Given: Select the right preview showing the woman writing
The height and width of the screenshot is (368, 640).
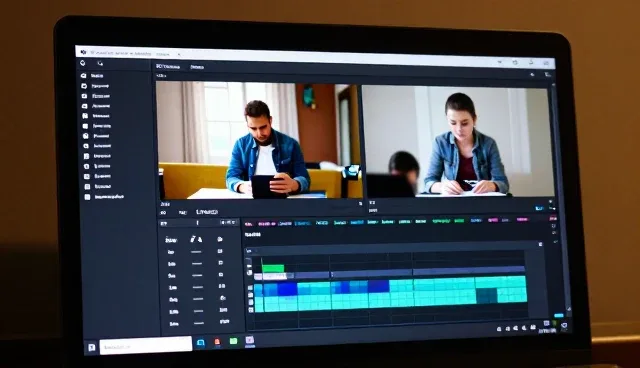Looking at the screenshot, I should [457, 141].
